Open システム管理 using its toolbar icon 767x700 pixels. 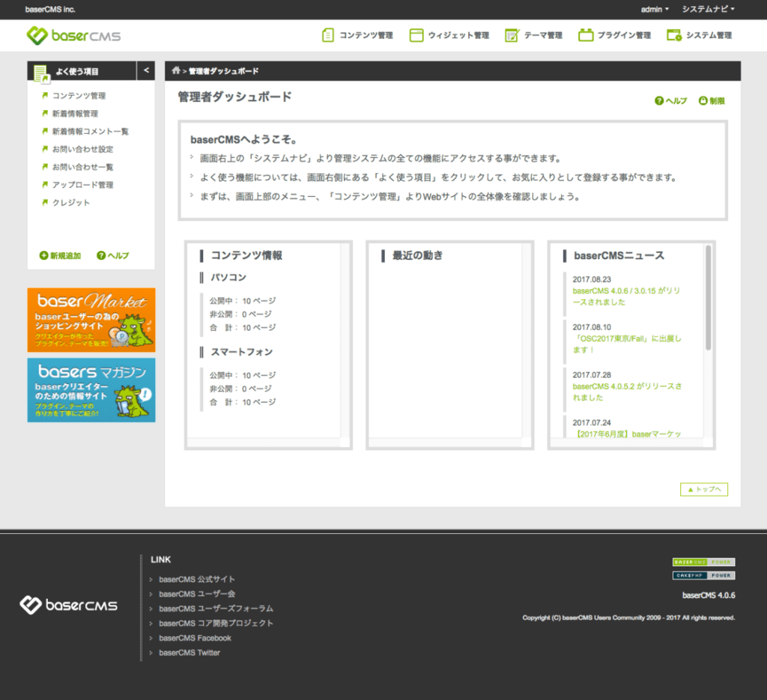tap(673, 34)
